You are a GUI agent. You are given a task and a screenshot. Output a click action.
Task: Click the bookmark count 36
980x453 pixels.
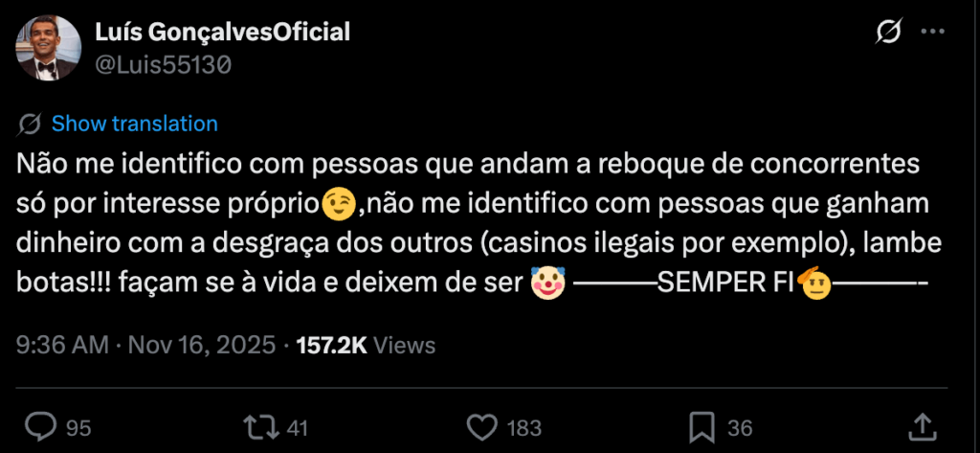[x=740, y=427]
